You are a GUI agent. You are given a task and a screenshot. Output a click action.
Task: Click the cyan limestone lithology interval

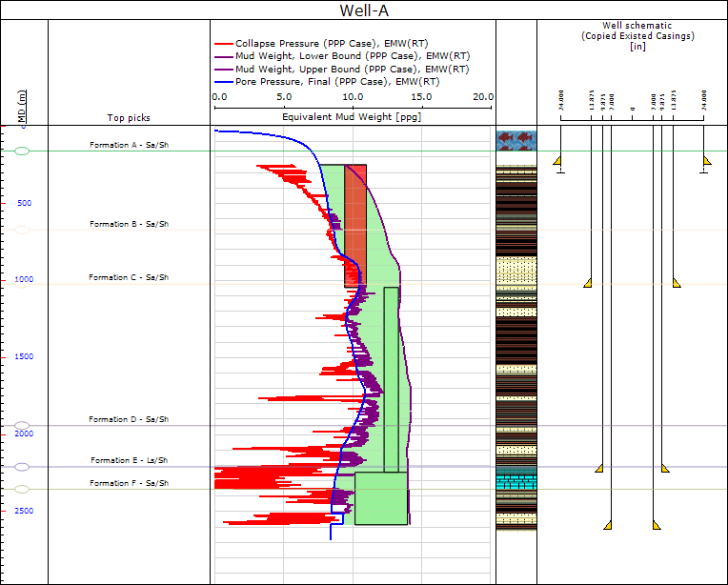click(x=516, y=483)
